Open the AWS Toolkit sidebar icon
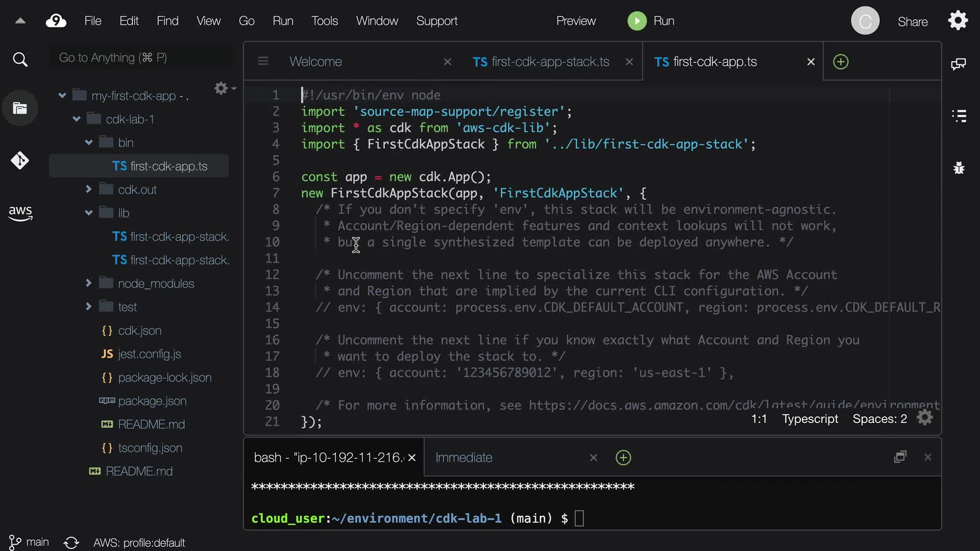Image resolution: width=980 pixels, height=551 pixels. tap(20, 213)
